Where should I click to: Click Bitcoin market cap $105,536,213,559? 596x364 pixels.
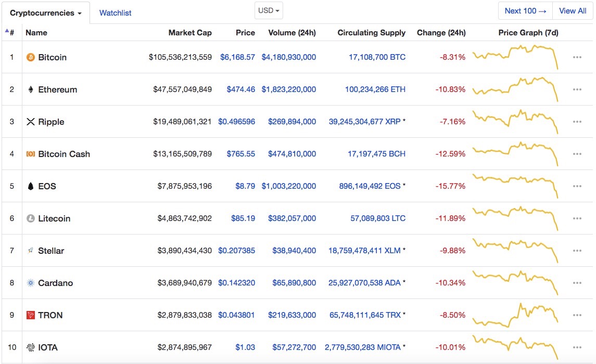(180, 57)
